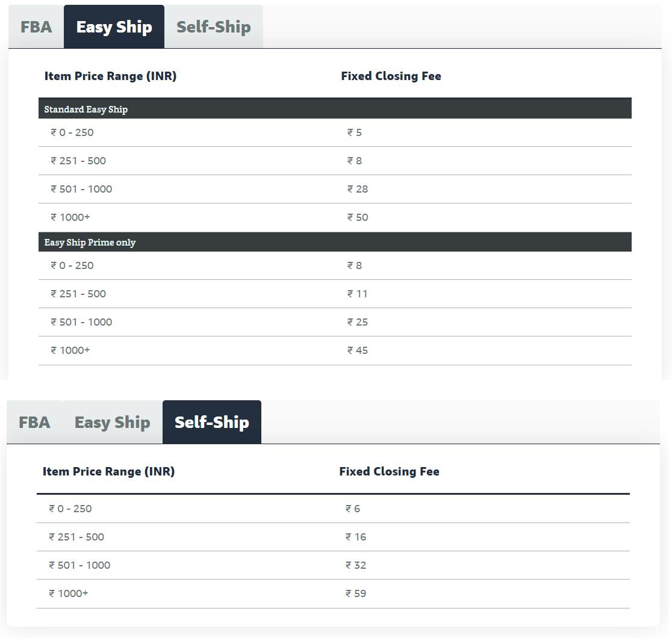The image size is (672, 638).
Task: Click the ₹ 16 Self-Ship closing fee
Action: (x=356, y=537)
